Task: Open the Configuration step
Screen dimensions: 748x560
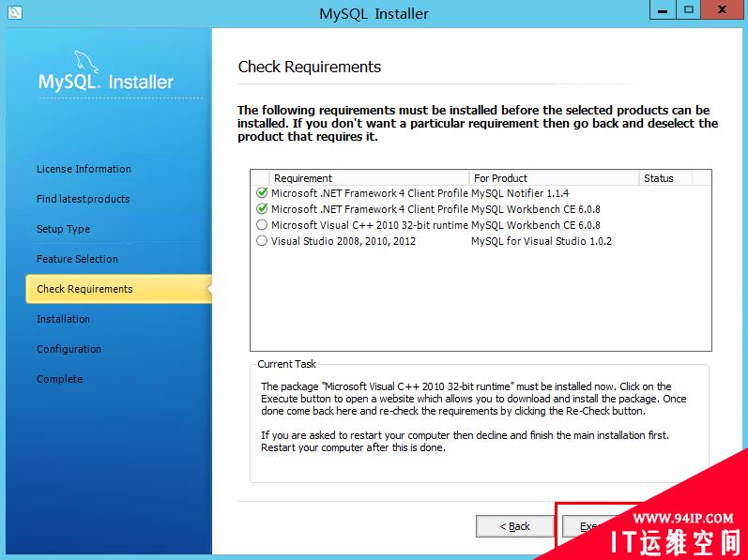Action: click(69, 349)
